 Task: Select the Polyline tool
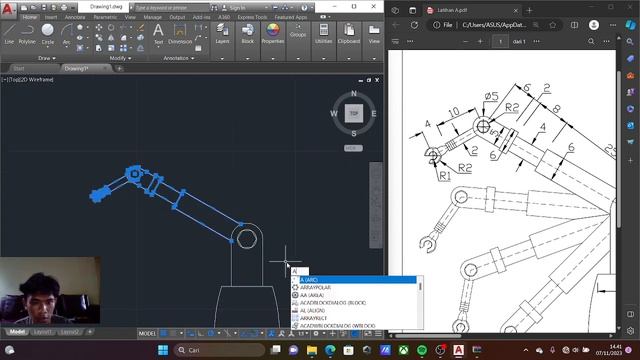[27, 34]
